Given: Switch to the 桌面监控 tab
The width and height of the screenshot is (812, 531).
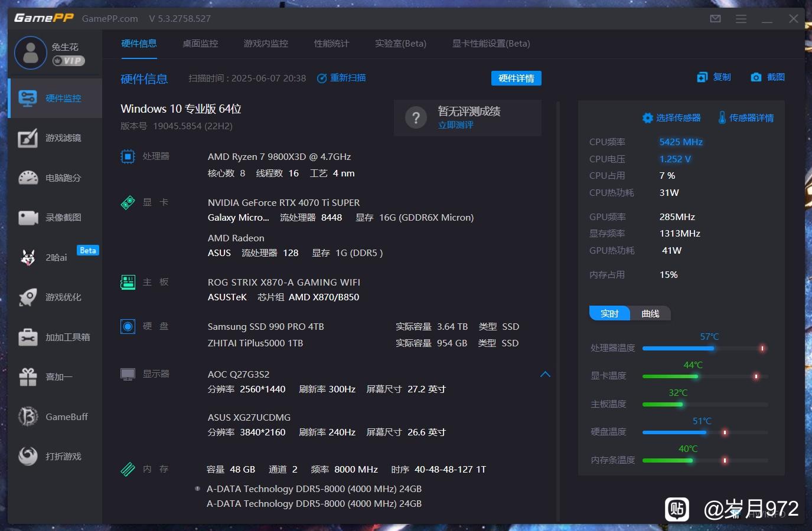Looking at the screenshot, I should pyautogui.click(x=200, y=43).
